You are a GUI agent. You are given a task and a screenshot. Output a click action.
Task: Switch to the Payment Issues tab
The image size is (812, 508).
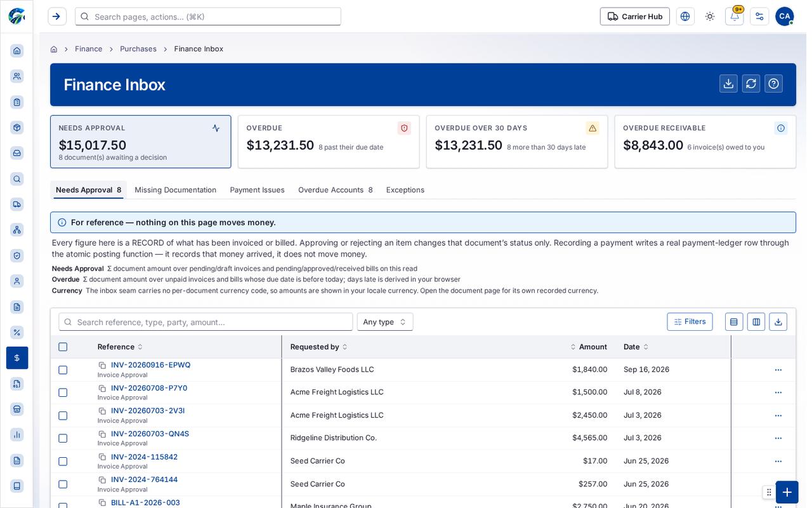[x=257, y=190]
